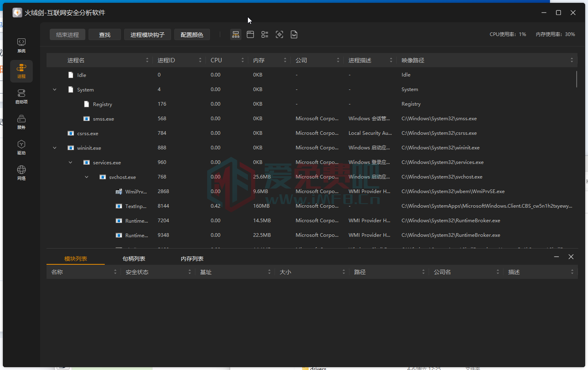Click the window view toolbar icon
Viewport: 588px width, 370px height.
(250, 34)
